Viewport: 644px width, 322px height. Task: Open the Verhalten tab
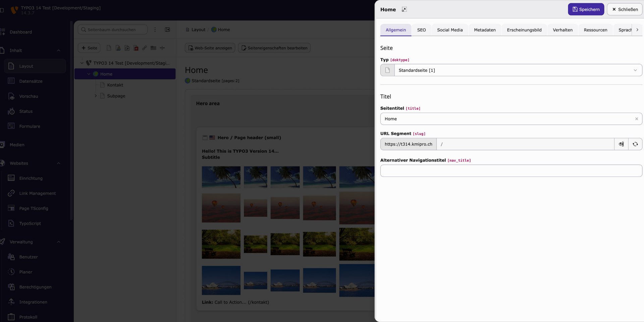[x=562, y=30]
